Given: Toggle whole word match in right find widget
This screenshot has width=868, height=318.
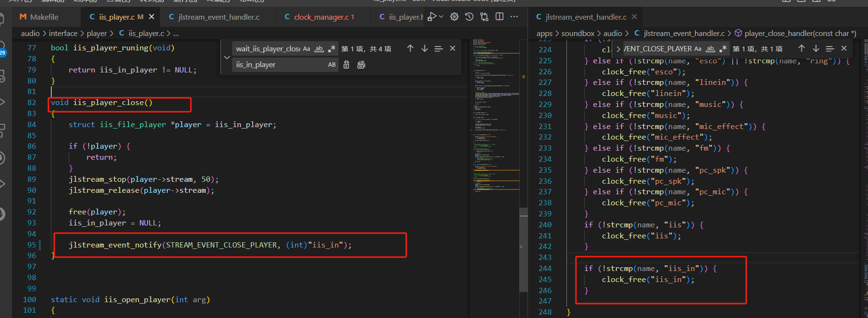Looking at the screenshot, I should click(710, 48).
